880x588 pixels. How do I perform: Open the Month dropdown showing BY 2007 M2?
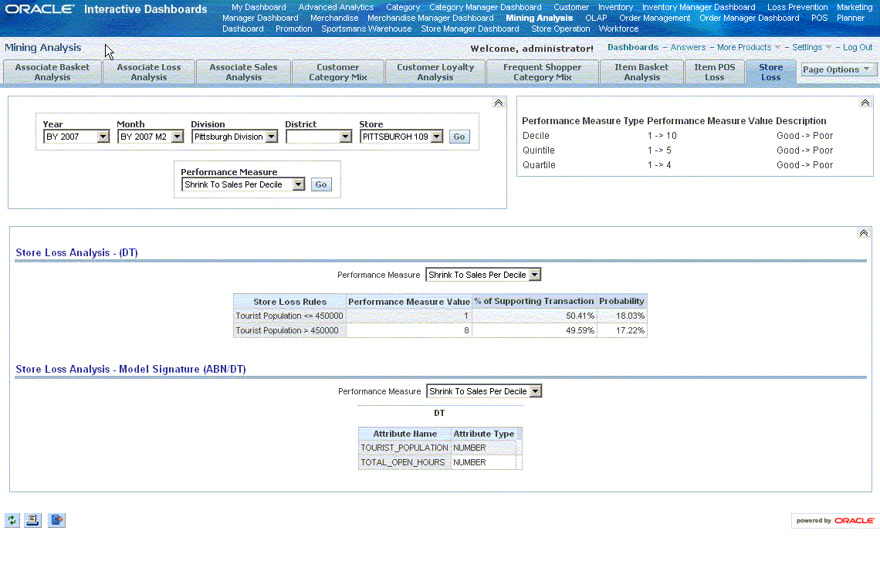150,137
